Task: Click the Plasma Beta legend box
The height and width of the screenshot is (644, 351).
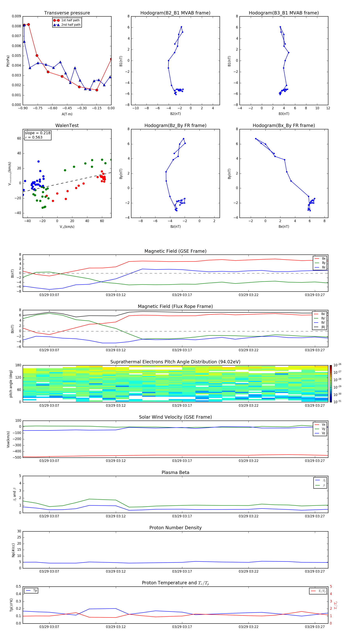Action: click(320, 483)
